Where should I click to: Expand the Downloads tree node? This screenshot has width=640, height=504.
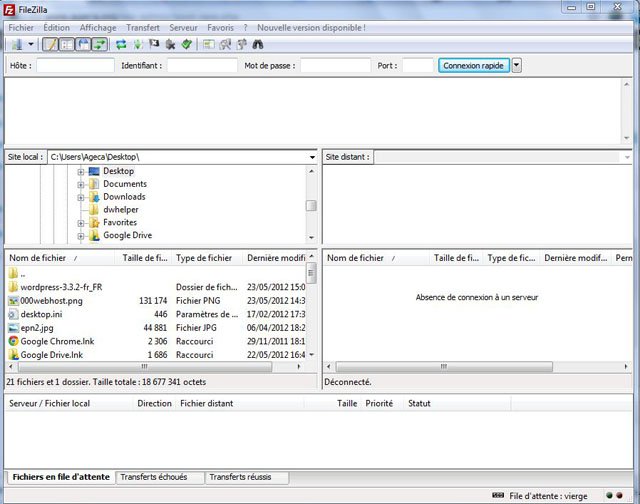[x=81, y=198]
